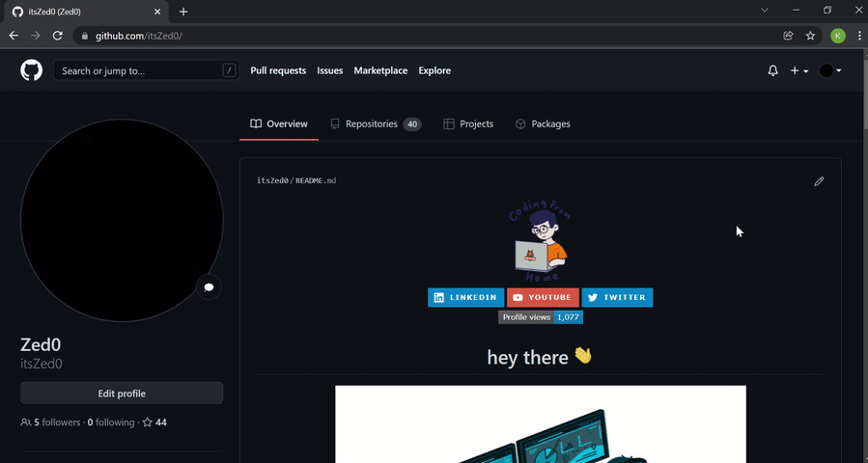The height and width of the screenshot is (463, 868).
Task: Click the 'hey there' heading
Action: click(x=541, y=357)
